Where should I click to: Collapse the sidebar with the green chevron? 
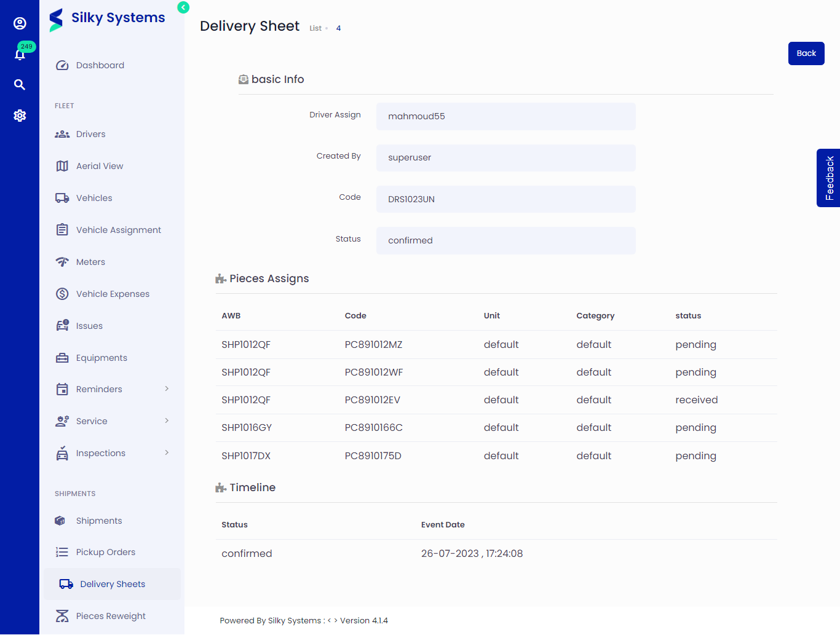coord(183,7)
